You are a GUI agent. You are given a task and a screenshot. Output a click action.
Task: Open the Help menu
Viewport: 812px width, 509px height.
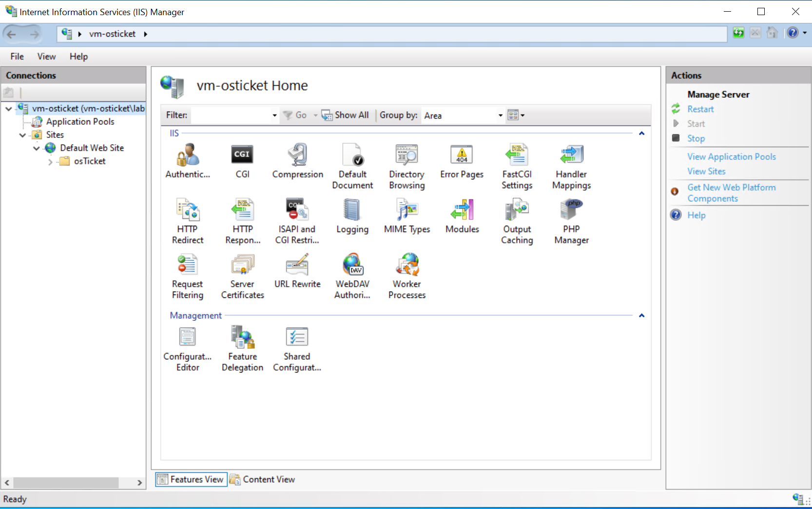coord(78,57)
